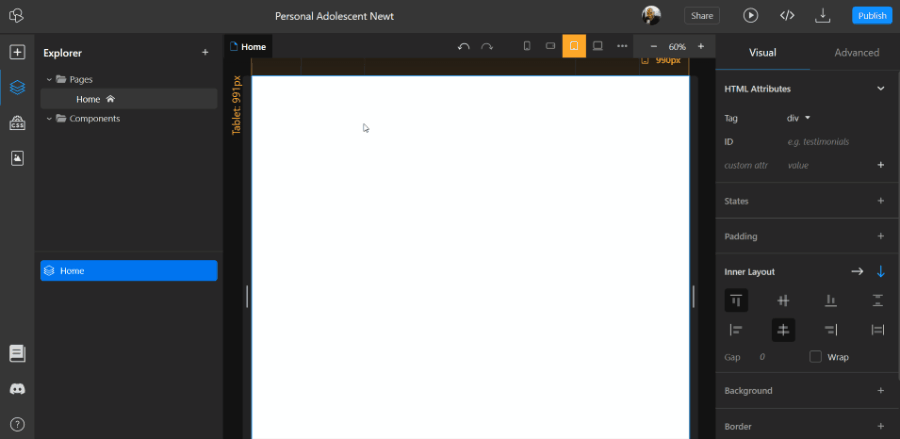Grab the right canvas resize handle
This screenshot has height=439, width=900.
coord(693,297)
